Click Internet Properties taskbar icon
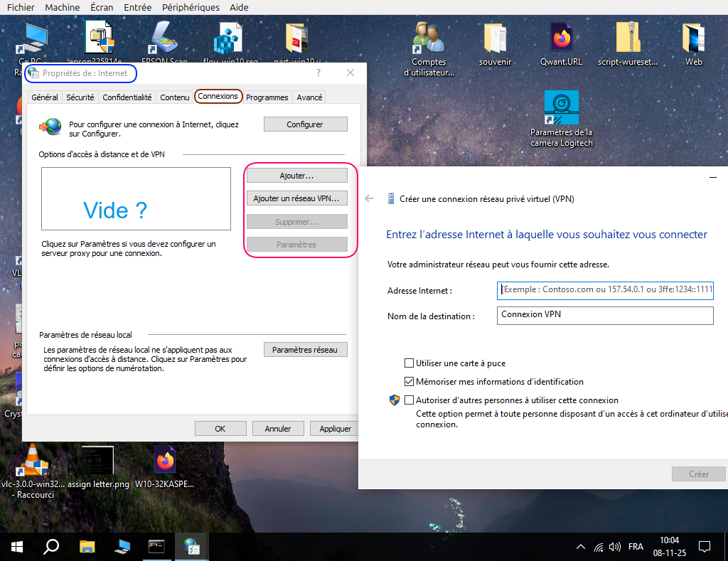Viewport: 728px width, 561px height. click(191, 547)
